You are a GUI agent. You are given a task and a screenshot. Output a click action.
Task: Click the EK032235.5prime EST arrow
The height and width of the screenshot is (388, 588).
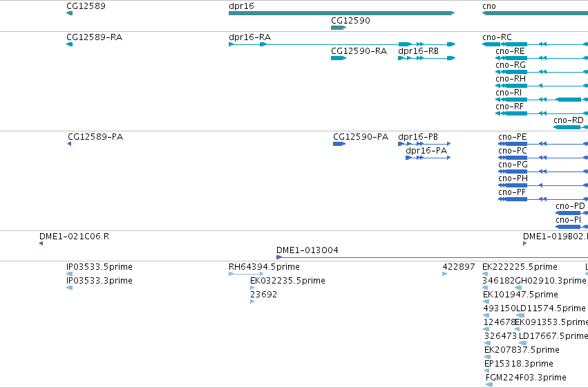252,288
